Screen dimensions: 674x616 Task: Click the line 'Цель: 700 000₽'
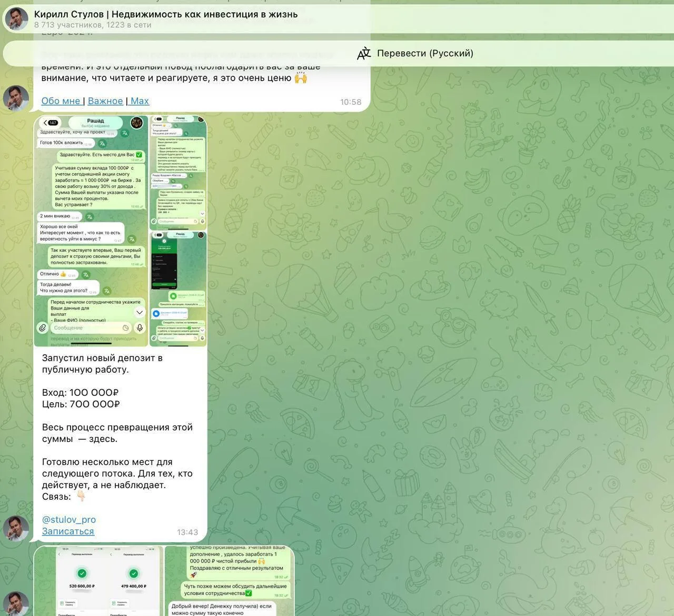click(x=81, y=404)
